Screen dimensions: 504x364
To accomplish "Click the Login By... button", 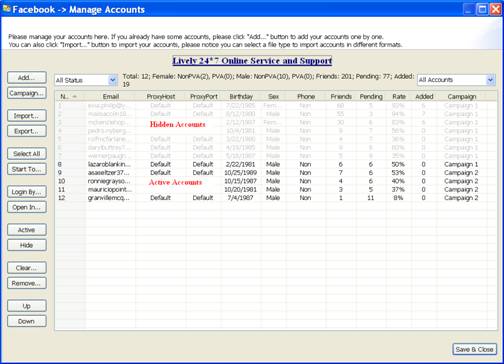I will coord(27,192).
